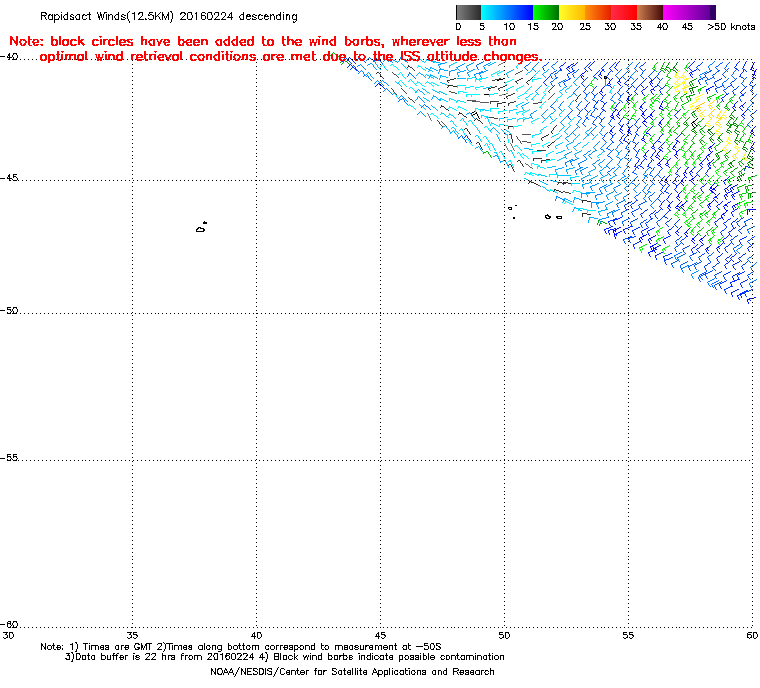Click the '-45' latitude axis label
This screenshot has height=688, width=760.
(x=9, y=178)
